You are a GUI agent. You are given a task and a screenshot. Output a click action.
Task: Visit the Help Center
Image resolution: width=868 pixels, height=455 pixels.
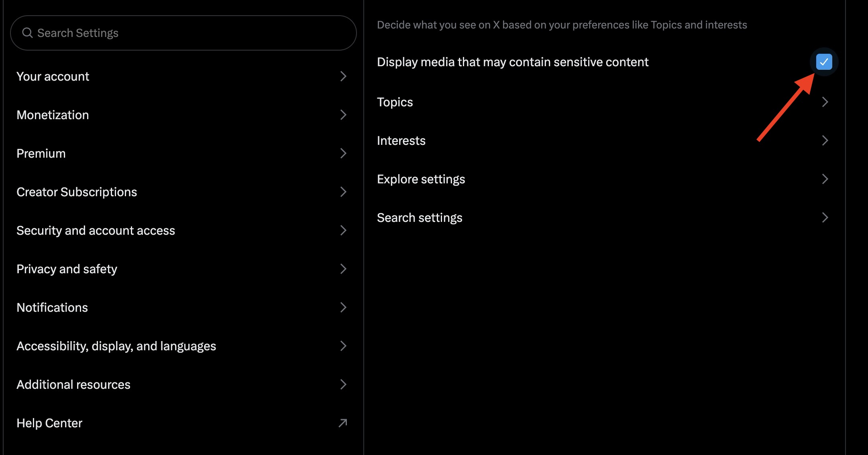49,422
